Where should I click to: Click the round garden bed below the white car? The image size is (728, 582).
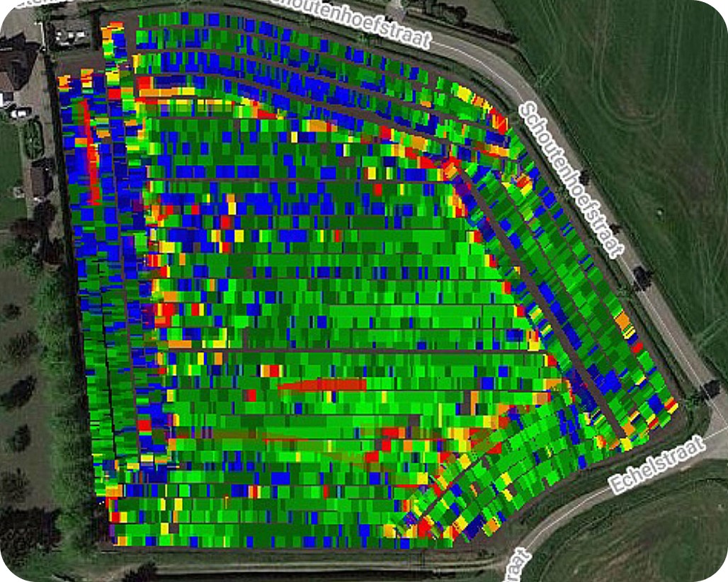pos(33,138)
